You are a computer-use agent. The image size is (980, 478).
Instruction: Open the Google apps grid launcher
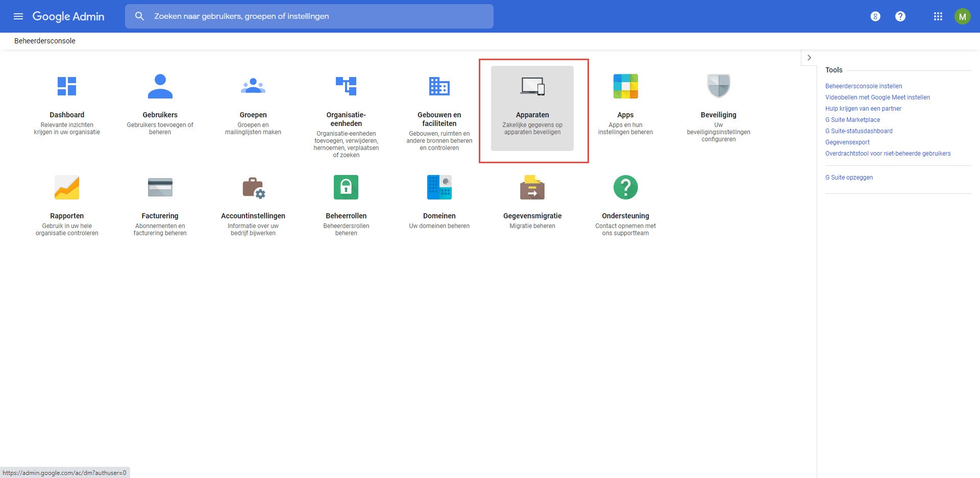coord(938,16)
